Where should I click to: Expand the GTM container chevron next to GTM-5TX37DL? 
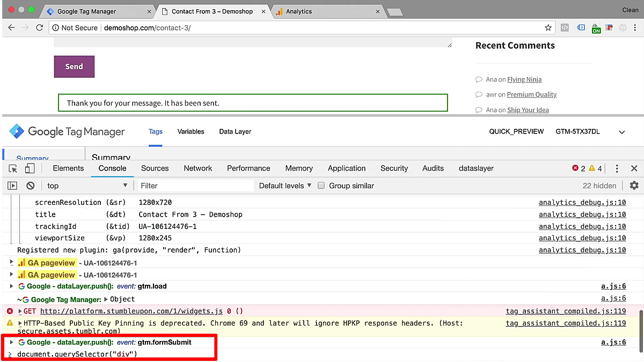tap(622, 132)
